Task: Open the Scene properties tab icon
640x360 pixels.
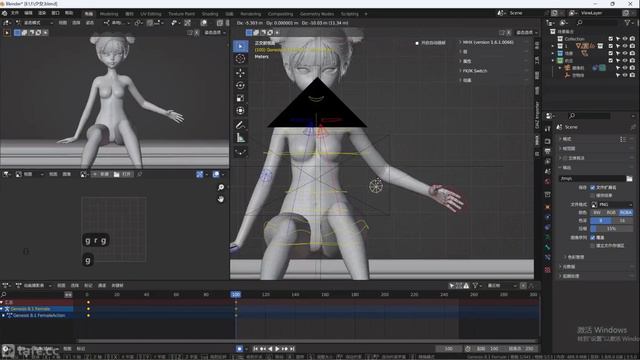Action: coord(548,171)
